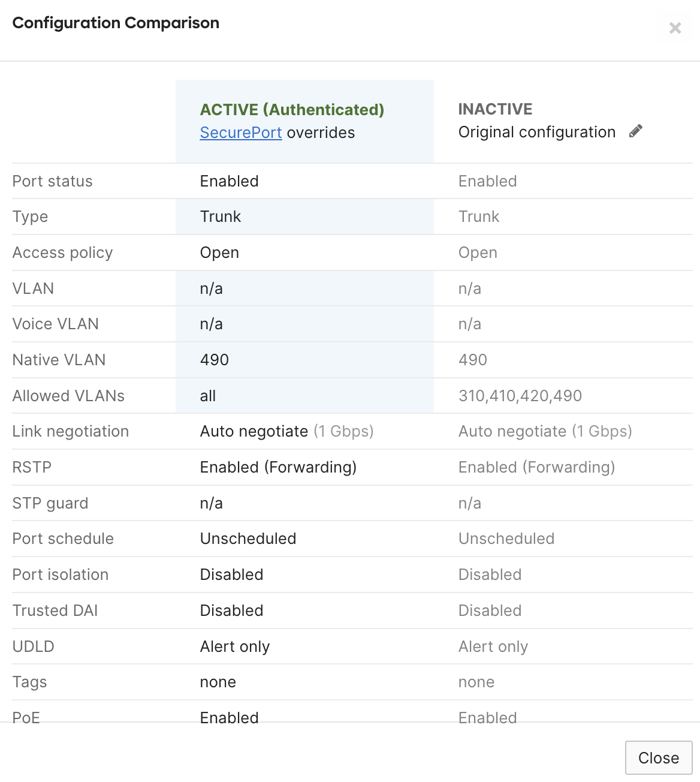This screenshot has width=700, height=782.
Task: Click the Configuration Comparison title
Action: [115, 23]
